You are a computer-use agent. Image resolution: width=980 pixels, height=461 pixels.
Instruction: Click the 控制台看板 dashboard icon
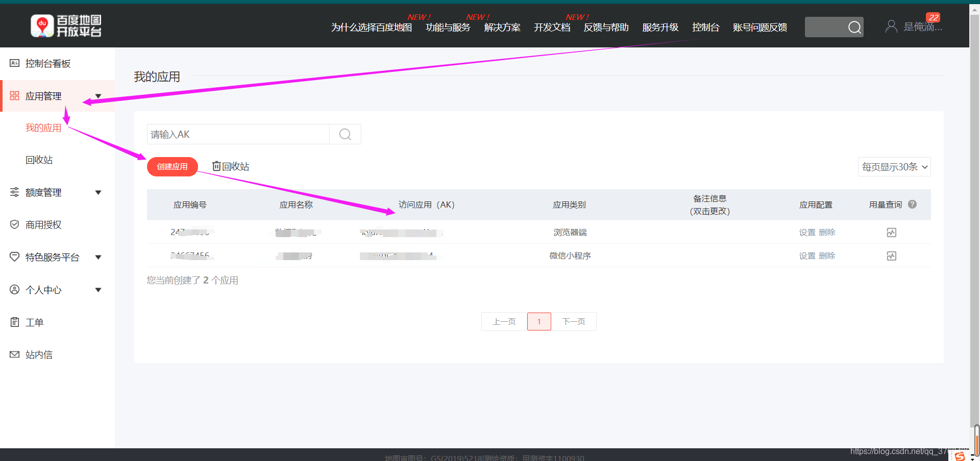[x=14, y=63]
